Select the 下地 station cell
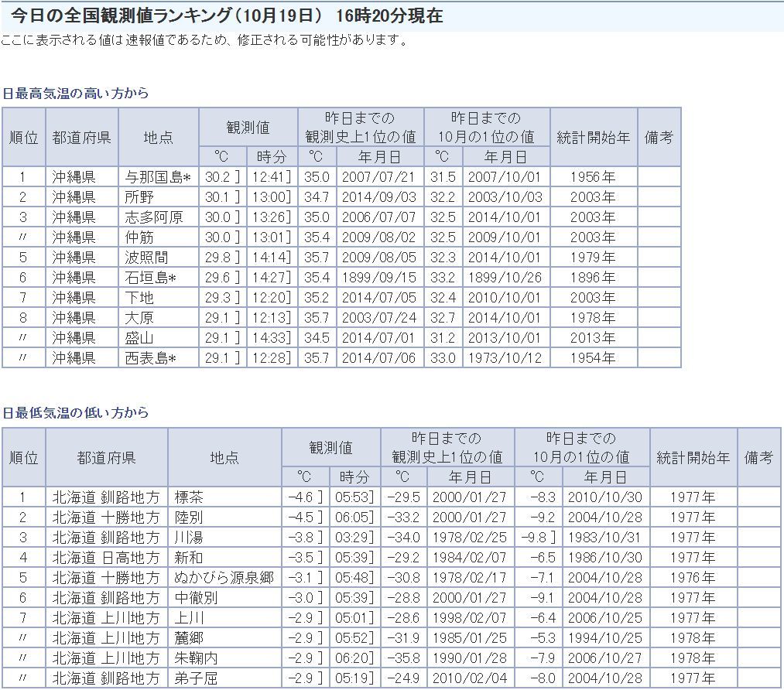Image resolution: width=784 pixels, height=690 pixels. point(159,297)
